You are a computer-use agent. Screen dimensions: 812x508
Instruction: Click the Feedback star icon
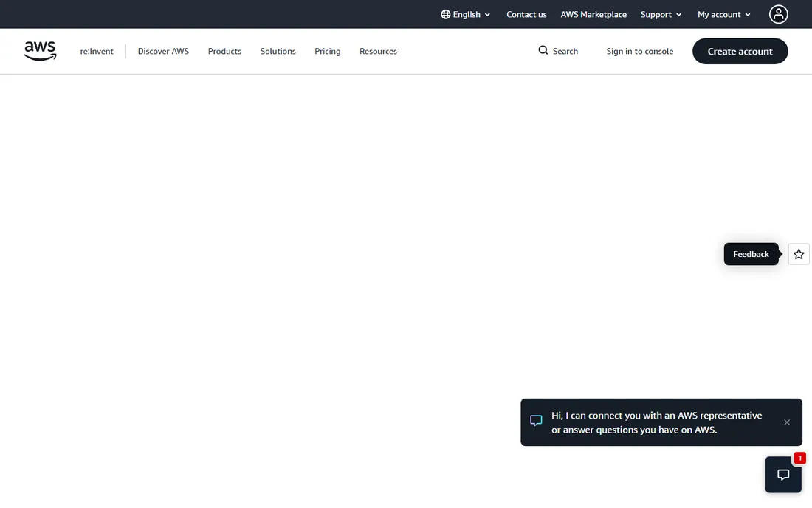[x=799, y=254]
